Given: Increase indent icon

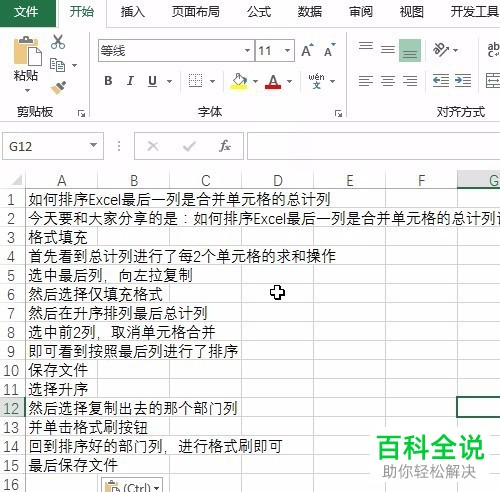Looking at the screenshot, I should click(x=463, y=81).
